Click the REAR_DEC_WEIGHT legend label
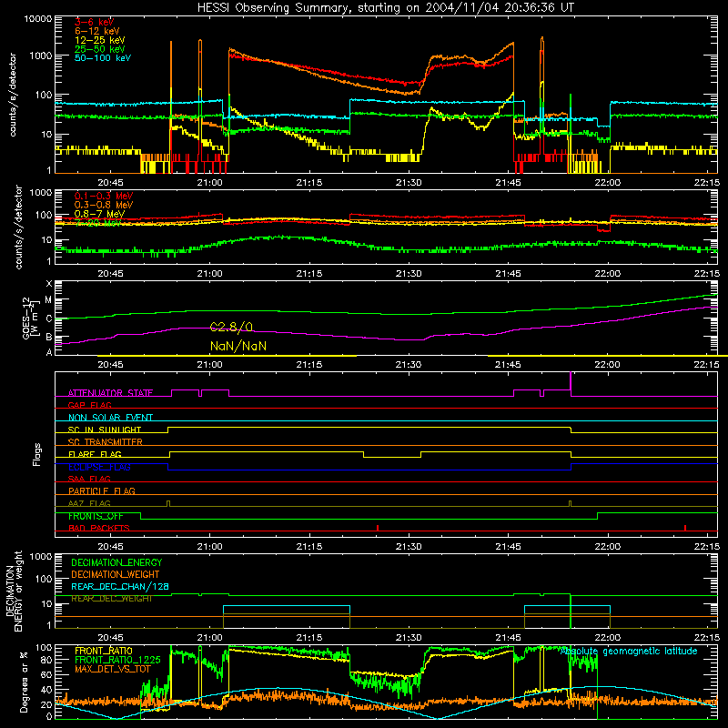Image resolution: width=728 pixels, height=728 pixels. [111, 599]
